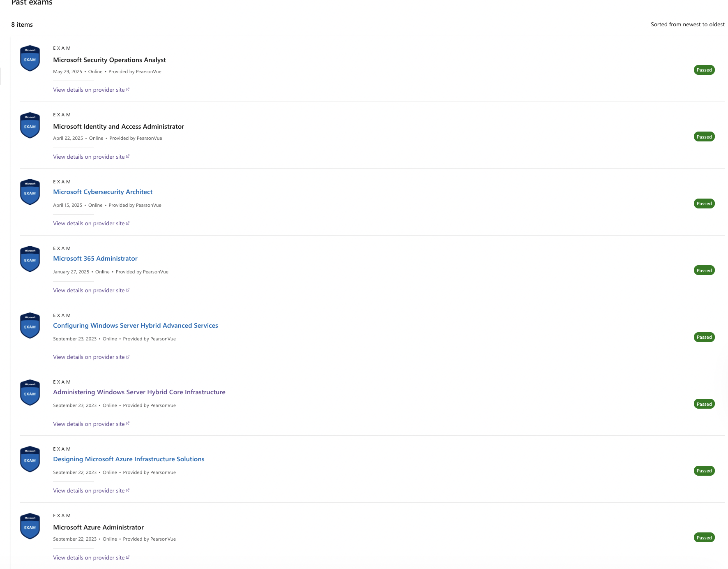Open the Microsoft 365 Administrator exam link
The width and height of the screenshot is (728, 569).
pyautogui.click(x=95, y=259)
